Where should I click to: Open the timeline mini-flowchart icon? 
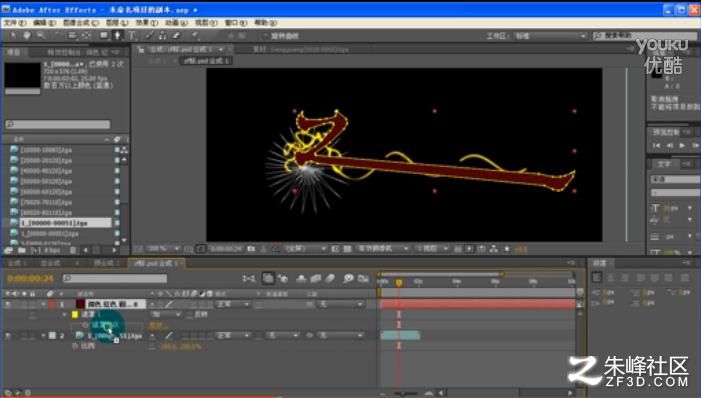[x=248, y=279]
